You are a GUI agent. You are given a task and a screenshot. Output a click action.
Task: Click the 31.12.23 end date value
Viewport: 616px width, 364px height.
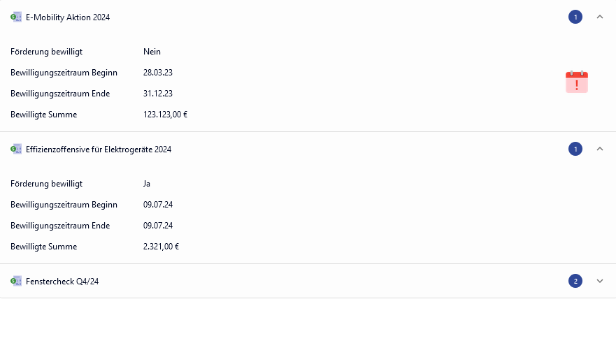pos(158,94)
